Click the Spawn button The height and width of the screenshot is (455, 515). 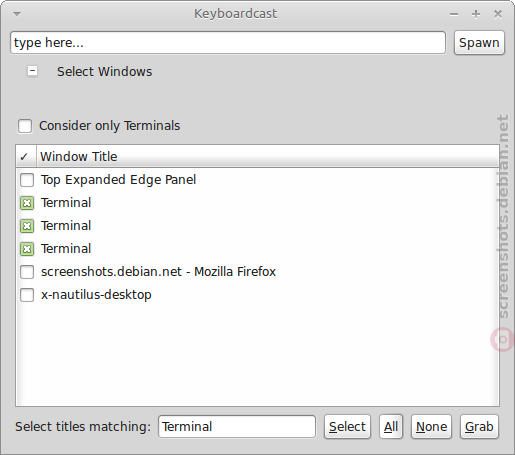479,43
